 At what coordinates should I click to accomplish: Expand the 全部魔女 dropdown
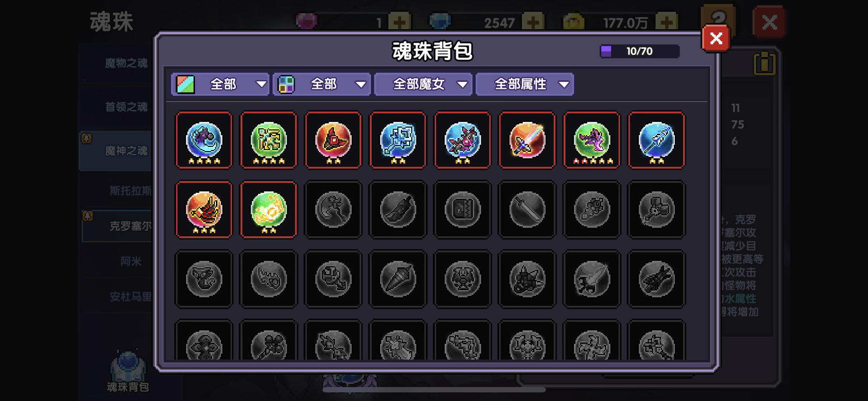pos(424,84)
